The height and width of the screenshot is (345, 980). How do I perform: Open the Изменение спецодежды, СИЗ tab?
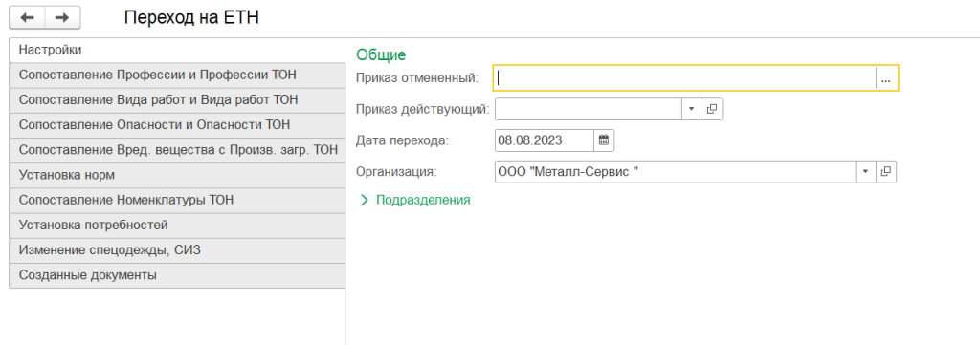(177, 250)
